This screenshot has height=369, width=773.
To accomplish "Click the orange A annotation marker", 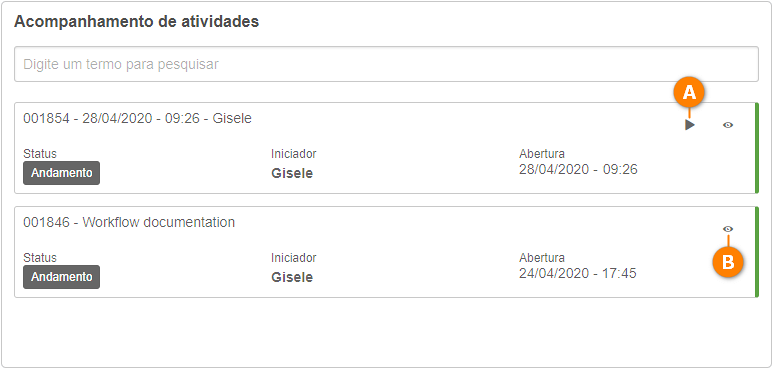I will click(689, 93).
